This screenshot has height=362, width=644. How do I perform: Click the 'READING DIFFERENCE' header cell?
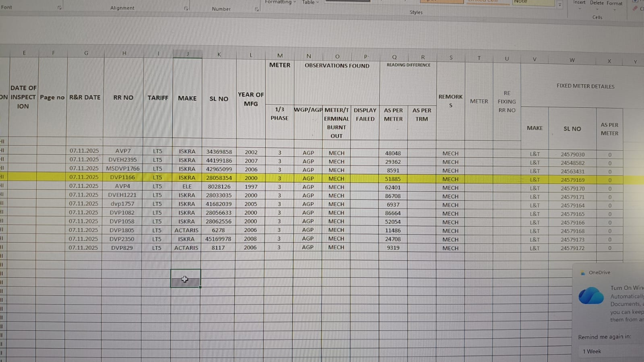pyautogui.click(x=408, y=65)
